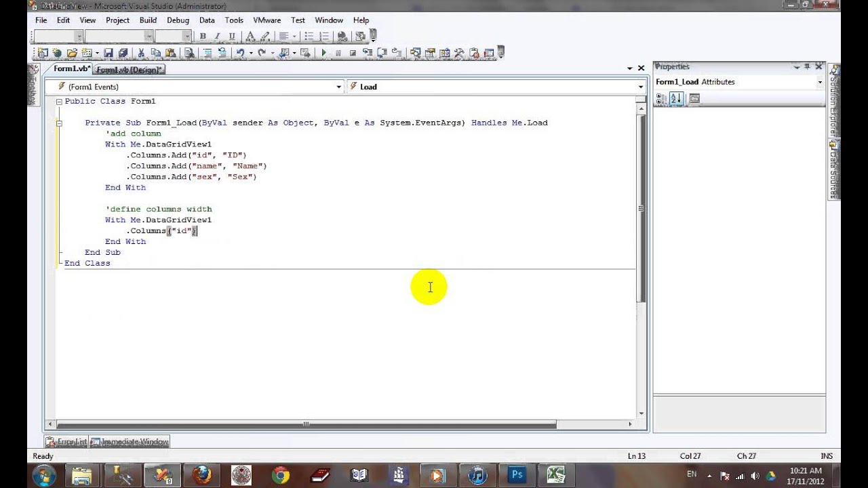
Task: Save Form1.vb with the Save icon
Action: point(108,53)
